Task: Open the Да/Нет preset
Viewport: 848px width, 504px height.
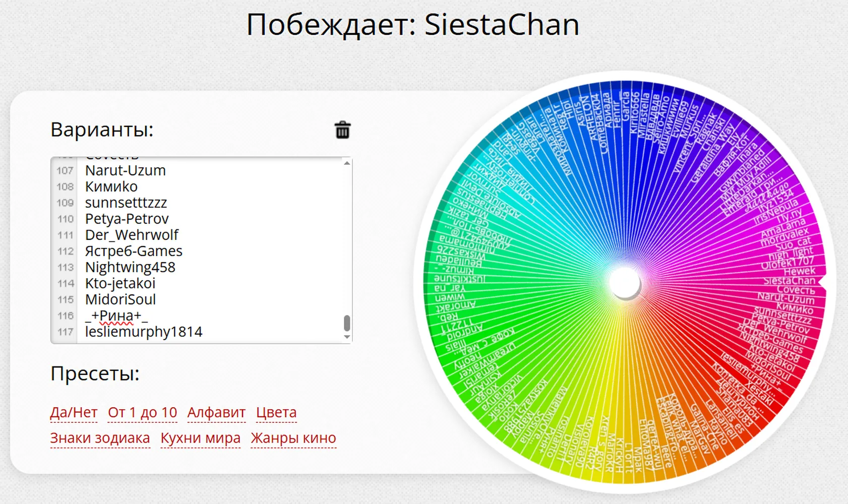Action: click(x=74, y=412)
